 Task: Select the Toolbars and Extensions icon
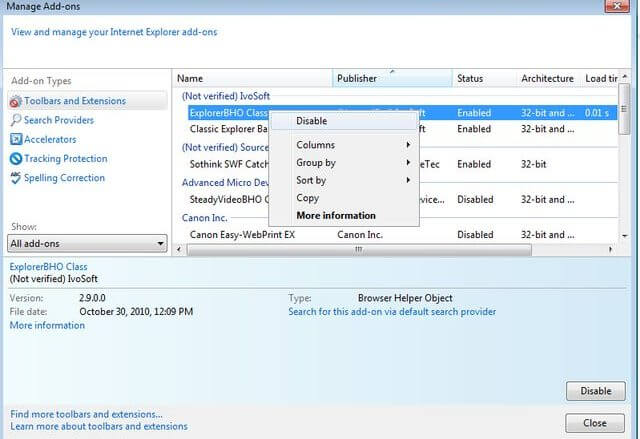pos(15,101)
